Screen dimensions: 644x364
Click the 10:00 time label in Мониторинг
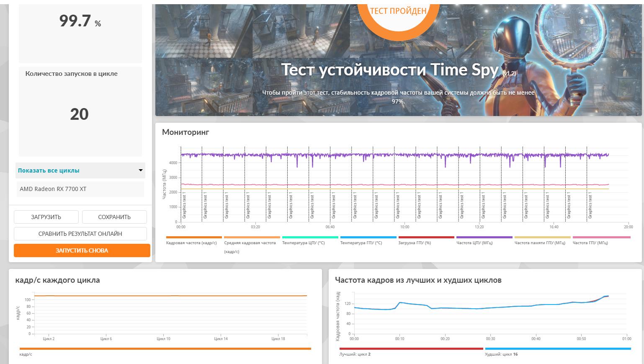pos(404,227)
